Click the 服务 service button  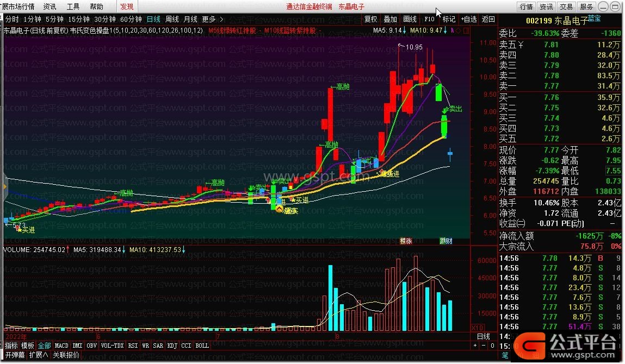586,7
